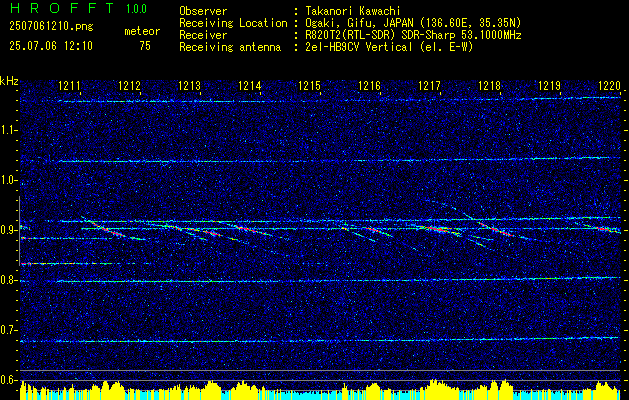This screenshot has height=400, width=629.
Task: Click the R820T2(RTL-SDR) receiver description
Action: click(x=413, y=35)
